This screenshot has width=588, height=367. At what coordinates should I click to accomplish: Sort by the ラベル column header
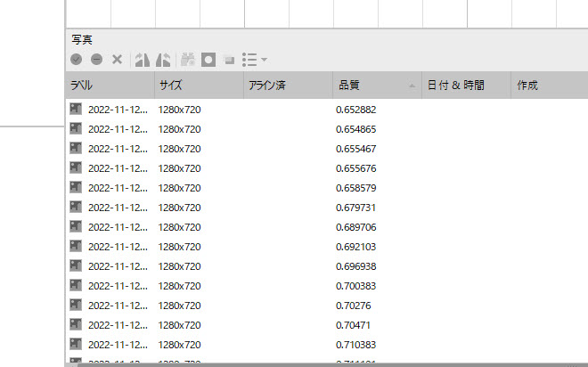[x=110, y=86]
